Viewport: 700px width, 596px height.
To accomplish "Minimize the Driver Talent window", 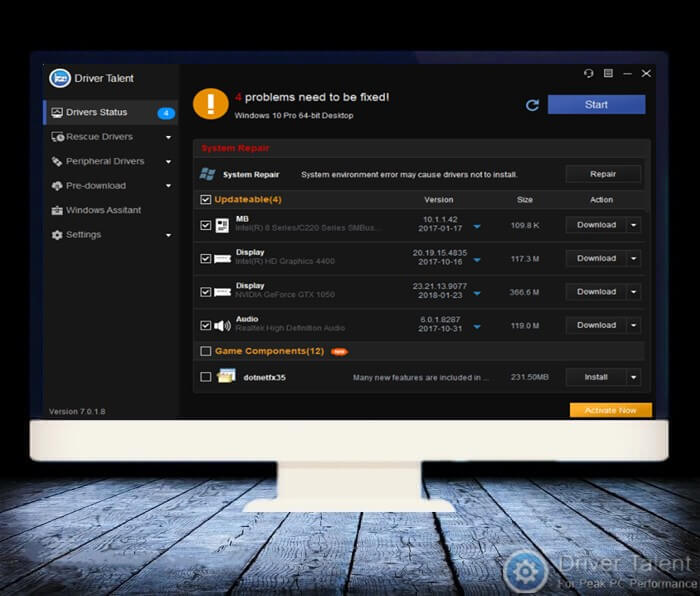I will coord(627,74).
